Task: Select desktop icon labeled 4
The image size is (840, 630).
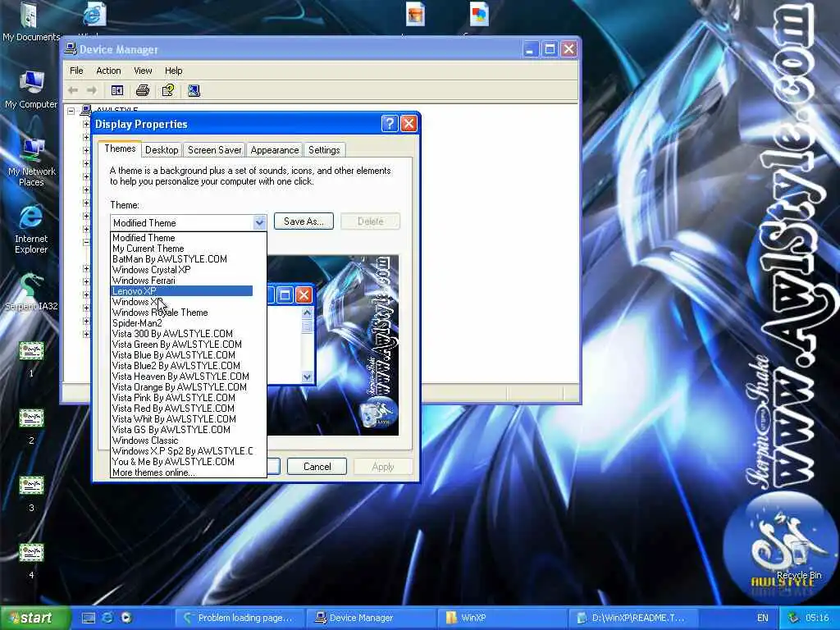Action: tap(31, 560)
